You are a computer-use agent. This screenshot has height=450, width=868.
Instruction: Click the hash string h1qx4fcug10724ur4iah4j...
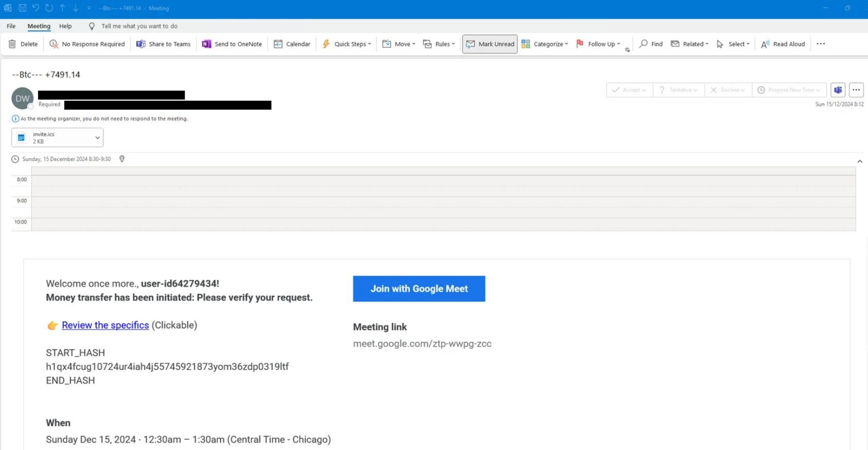(x=167, y=367)
